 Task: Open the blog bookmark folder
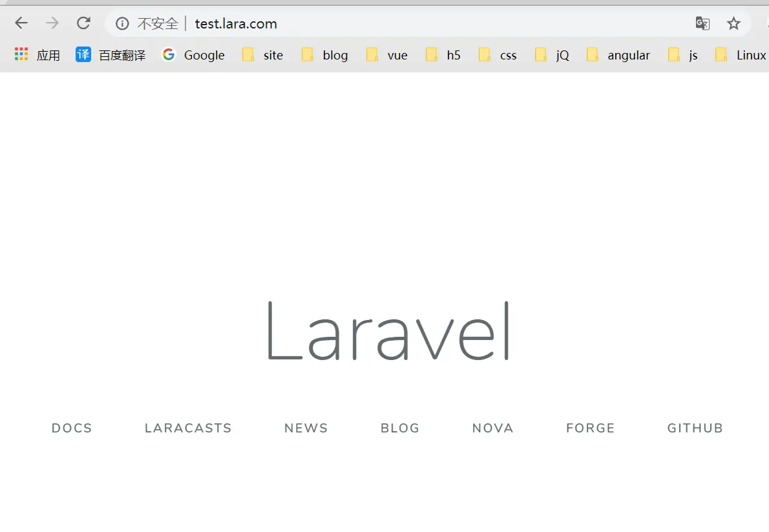[x=324, y=54]
